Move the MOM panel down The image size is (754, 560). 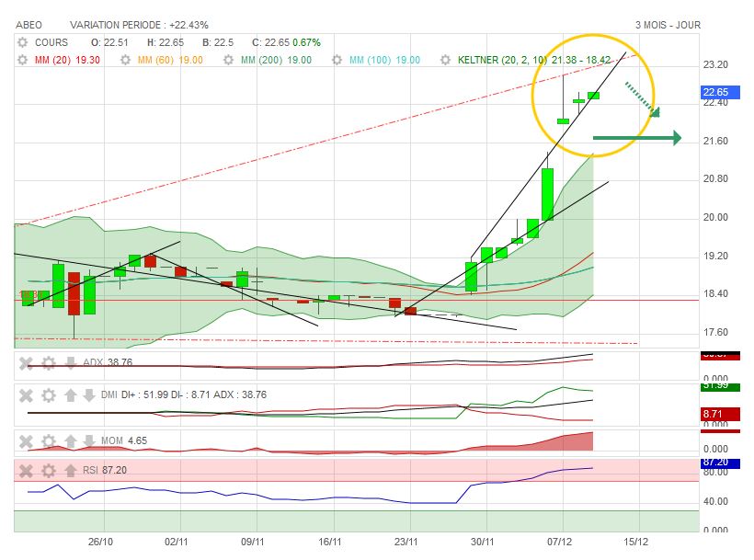pos(89,440)
